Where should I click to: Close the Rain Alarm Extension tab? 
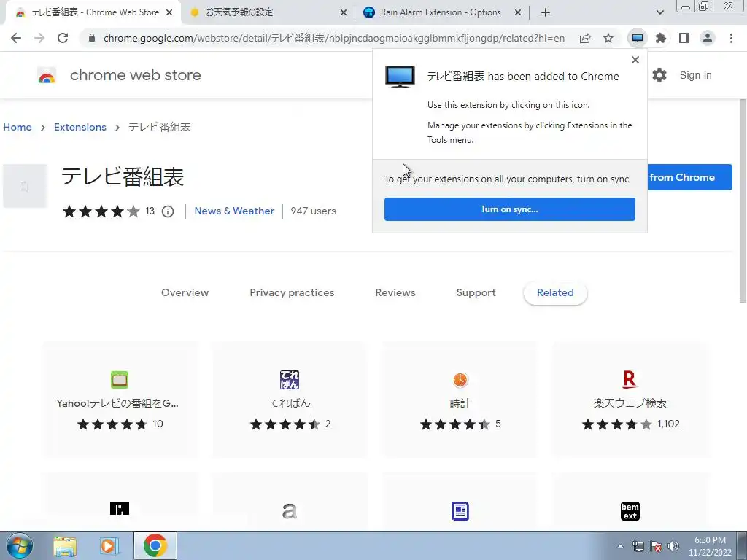click(x=518, y=13)
